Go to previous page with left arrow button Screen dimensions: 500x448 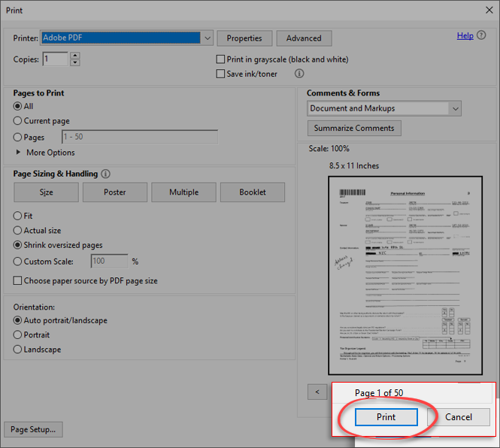coord(317,392)
